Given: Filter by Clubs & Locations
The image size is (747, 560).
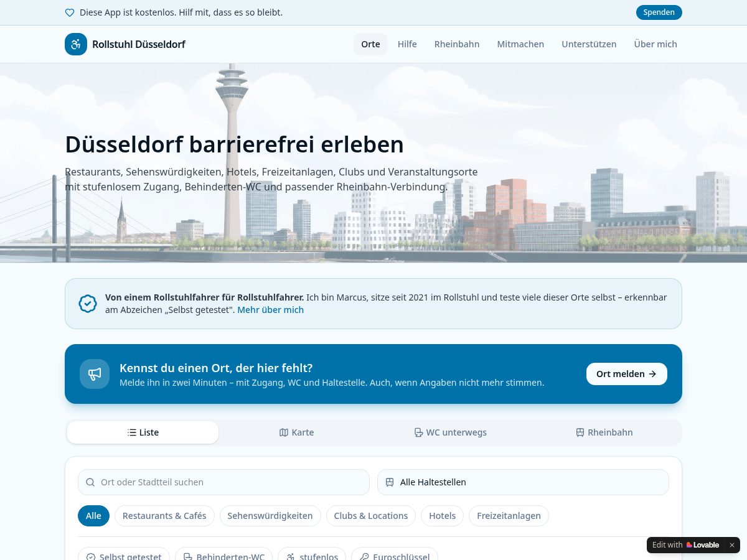Looking at the screenshot, I should (371, 516).
